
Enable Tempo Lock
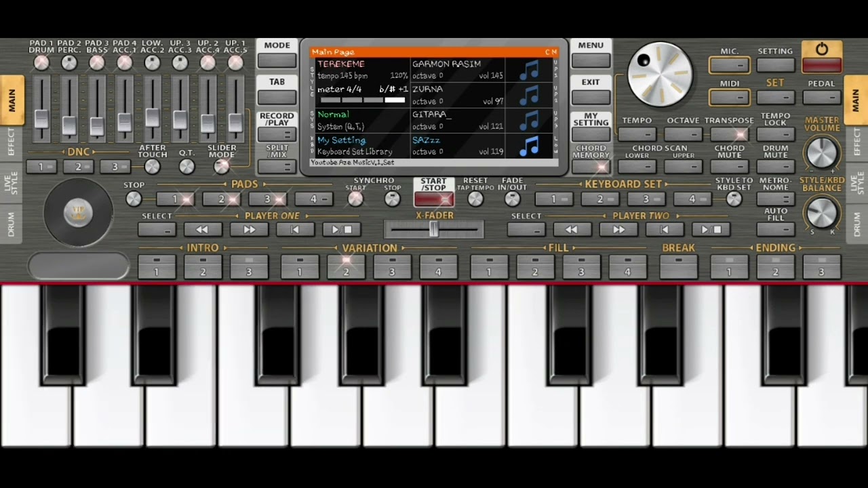coord(775,134)
